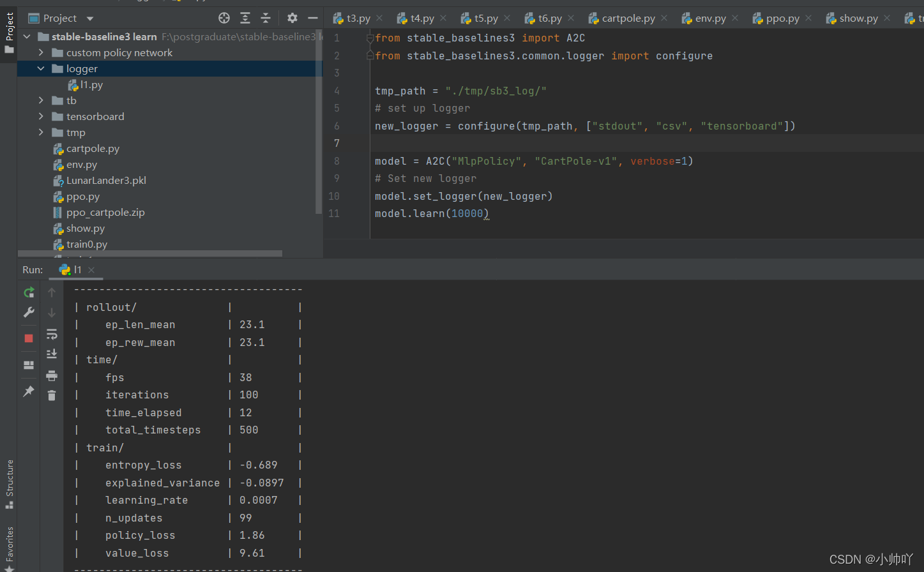Image resolution: width=924 pixels, height=572 pixels.
Task: Close the show.py editor tab
Action: 887,19
